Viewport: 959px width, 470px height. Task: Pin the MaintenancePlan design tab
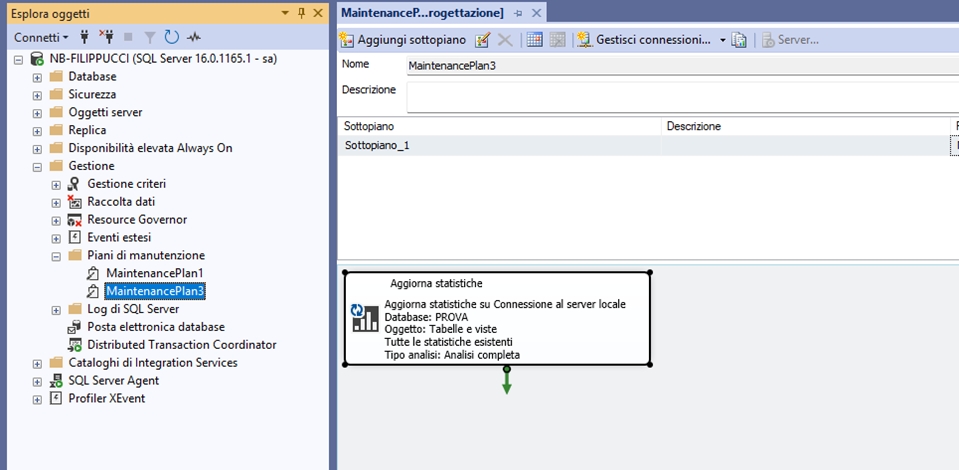tap(518, 13)
